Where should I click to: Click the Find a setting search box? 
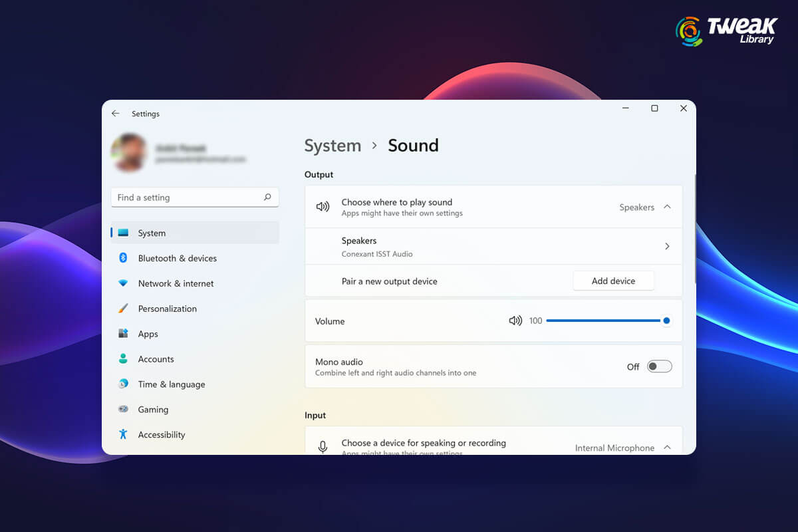point(193,198)
